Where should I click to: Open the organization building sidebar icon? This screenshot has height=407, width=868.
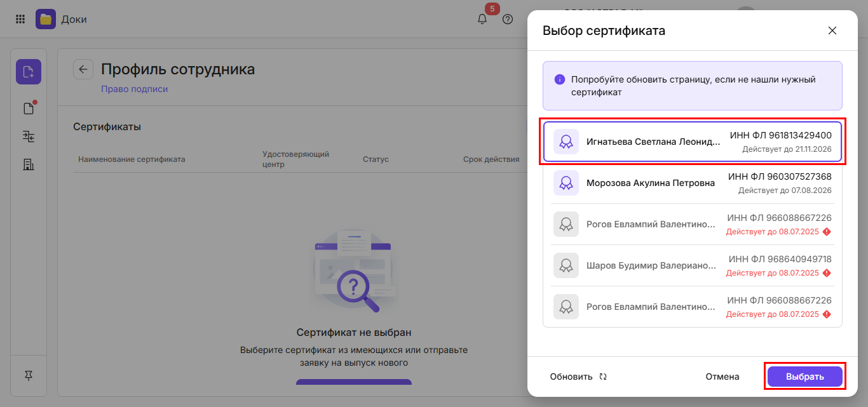tap(29, 164)
